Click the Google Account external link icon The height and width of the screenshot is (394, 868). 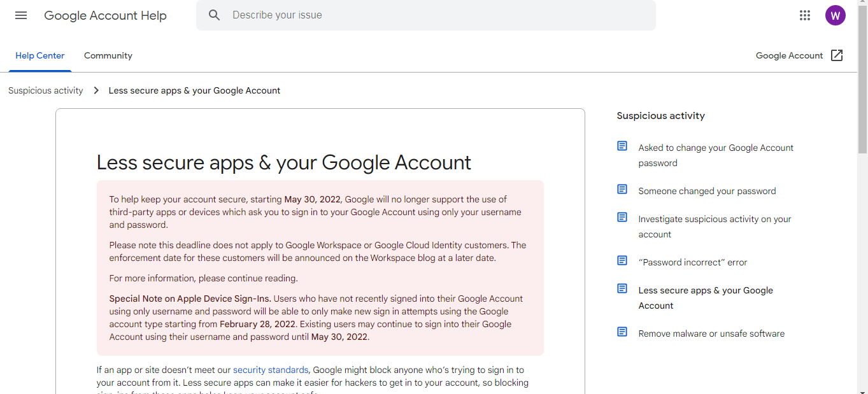click(837, 55)
